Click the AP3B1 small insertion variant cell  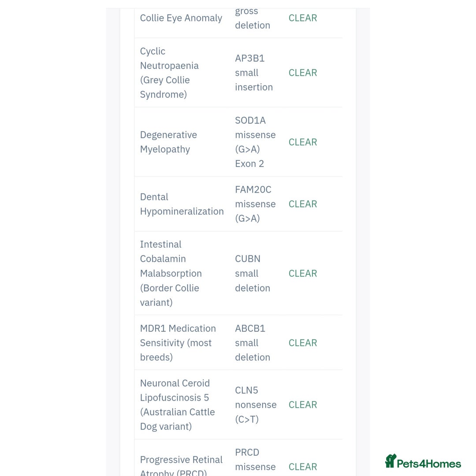coord(254,73)
